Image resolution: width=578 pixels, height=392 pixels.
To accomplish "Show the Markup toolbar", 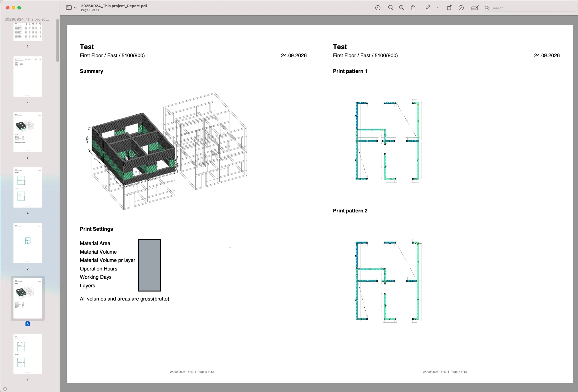I will coord(461,8).
